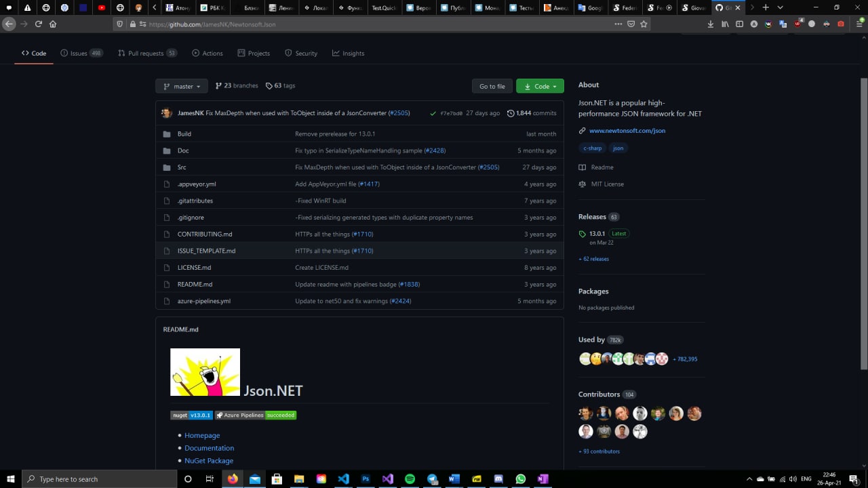Open a new browser tab with plus
Screen dimensions: 868x488
point(766,7)
